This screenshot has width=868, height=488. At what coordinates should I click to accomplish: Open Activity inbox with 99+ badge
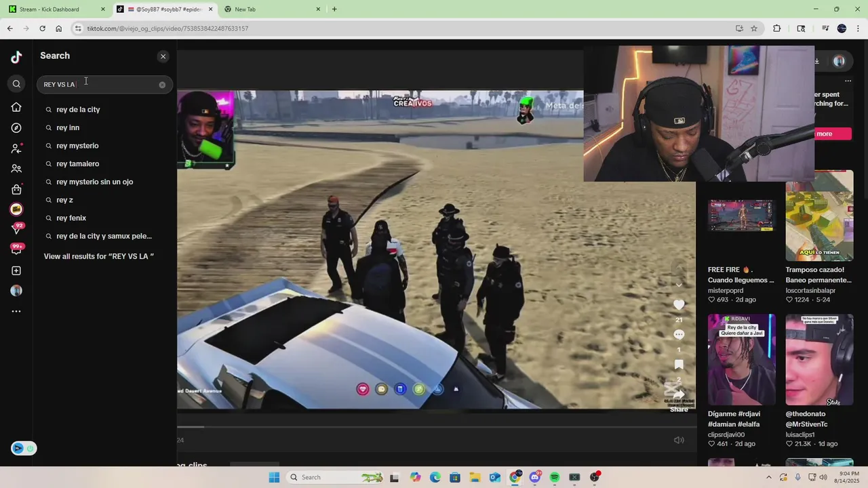tap(17, 249)
